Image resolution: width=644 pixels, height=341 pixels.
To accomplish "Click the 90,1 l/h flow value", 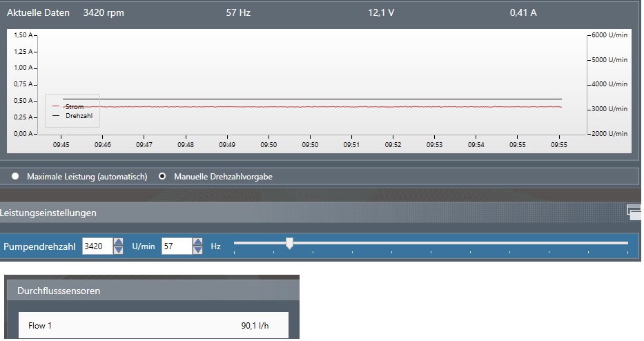I will coord(255,325).
